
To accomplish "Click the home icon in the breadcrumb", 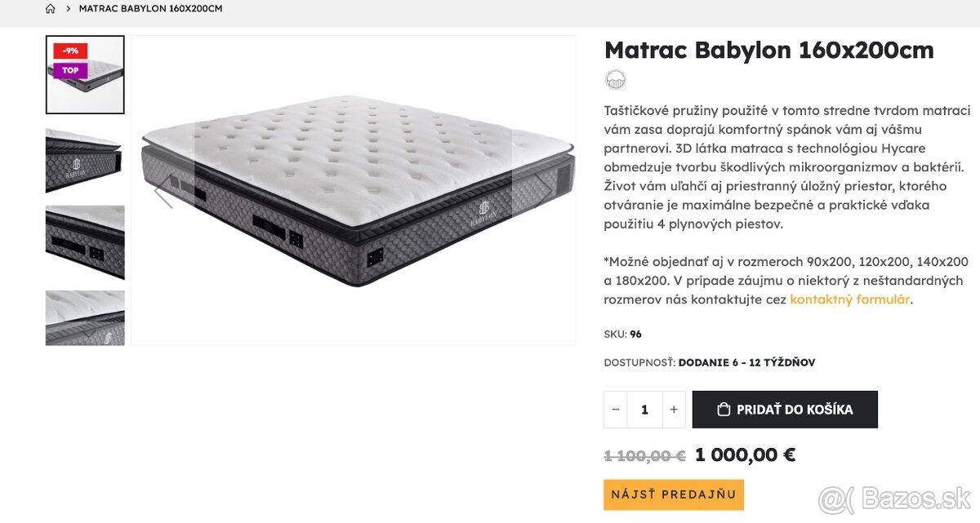I will point(50,8).
